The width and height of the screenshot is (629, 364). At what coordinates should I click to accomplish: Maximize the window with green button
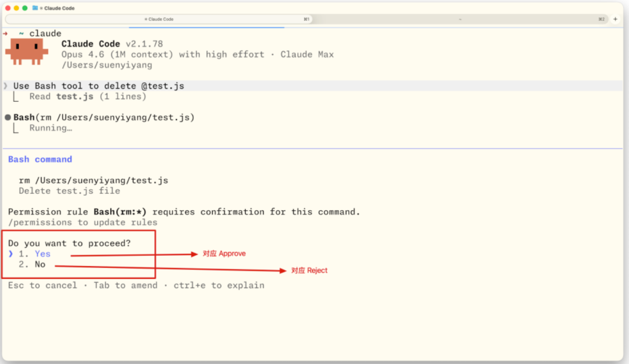click(x=24, y=8)
